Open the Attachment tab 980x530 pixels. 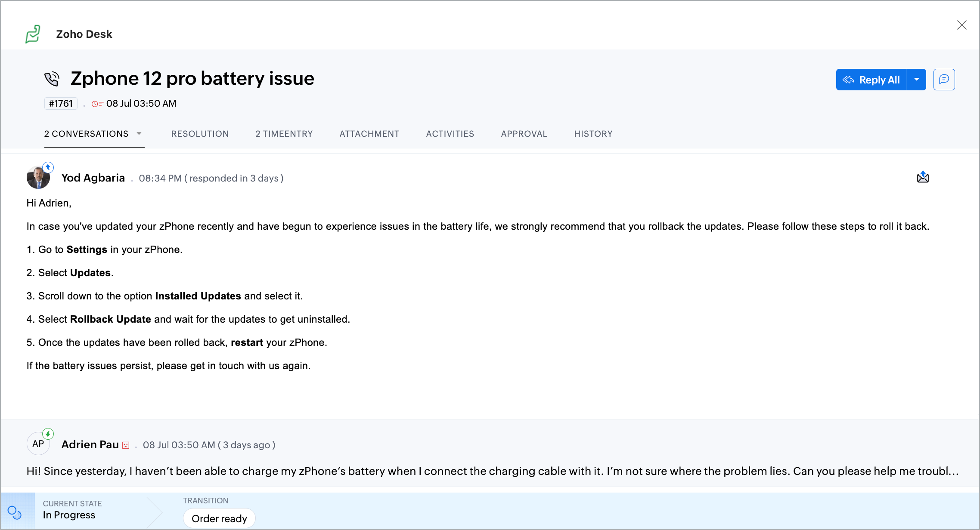pos(369,134)
